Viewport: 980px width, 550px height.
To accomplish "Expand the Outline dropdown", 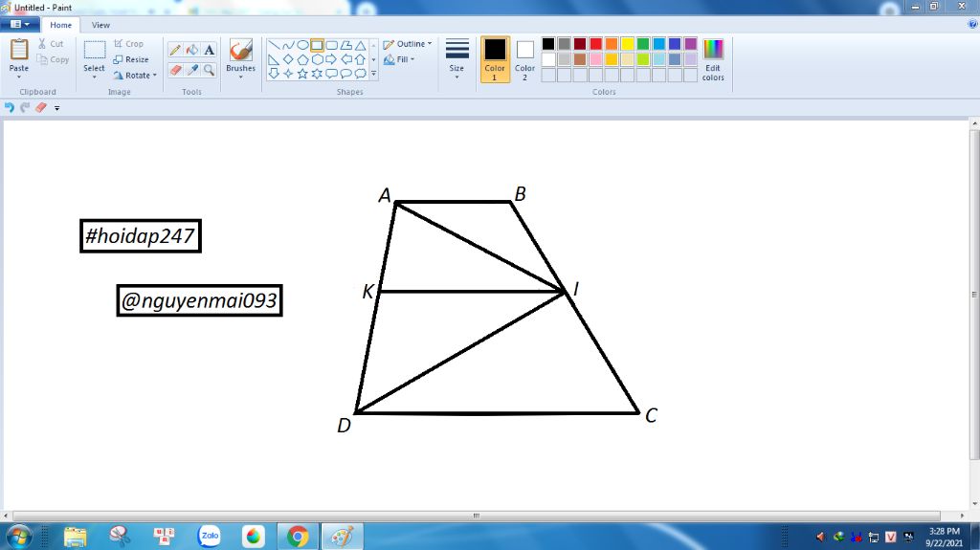I will tap(408, 44).
